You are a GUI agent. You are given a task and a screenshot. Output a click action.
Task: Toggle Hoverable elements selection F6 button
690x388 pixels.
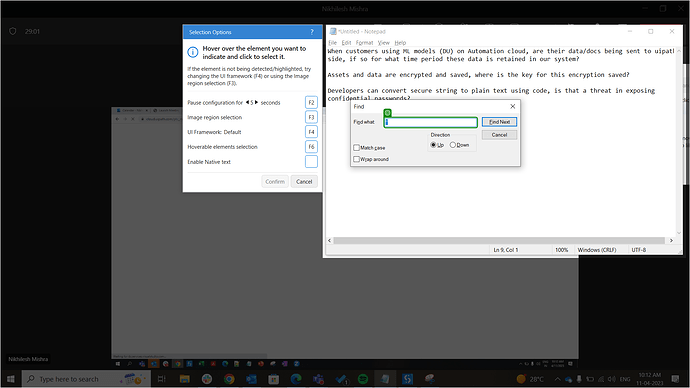311,147
